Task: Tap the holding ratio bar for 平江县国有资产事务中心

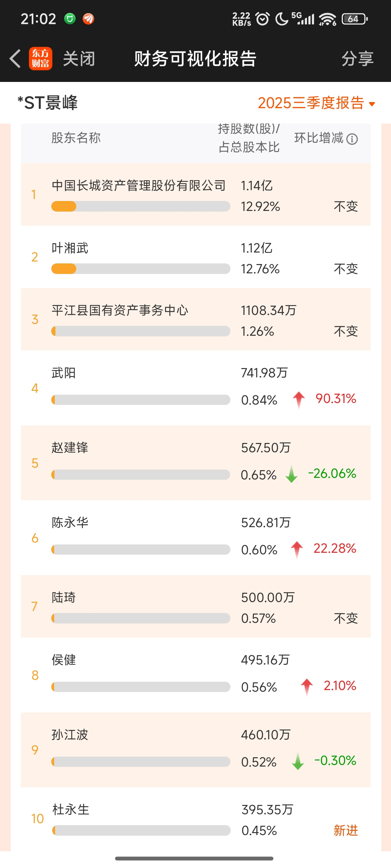Action: coord(141,331)
